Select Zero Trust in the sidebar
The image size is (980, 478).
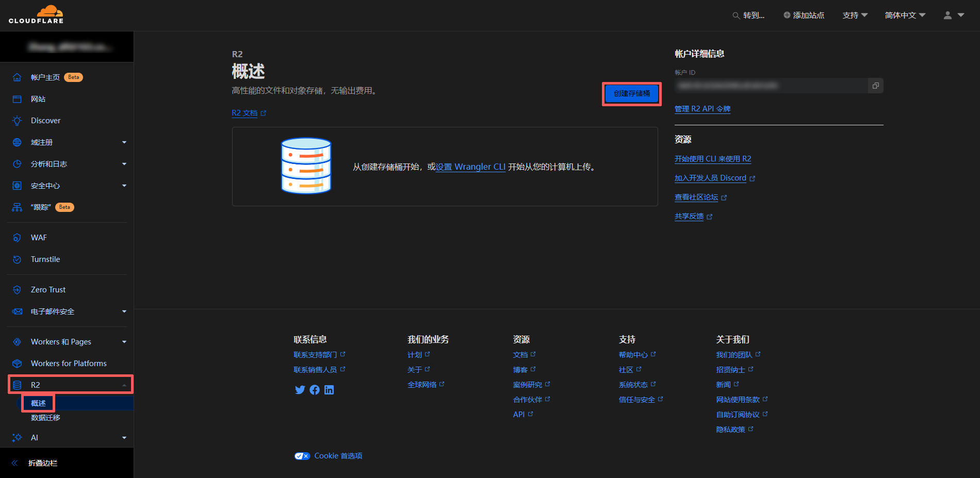[x=48, y=289]
